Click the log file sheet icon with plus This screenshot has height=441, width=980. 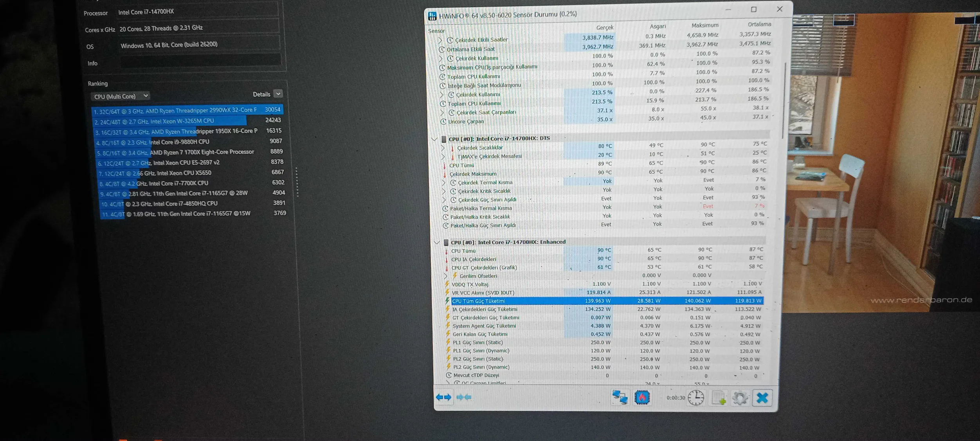[719, 398]
